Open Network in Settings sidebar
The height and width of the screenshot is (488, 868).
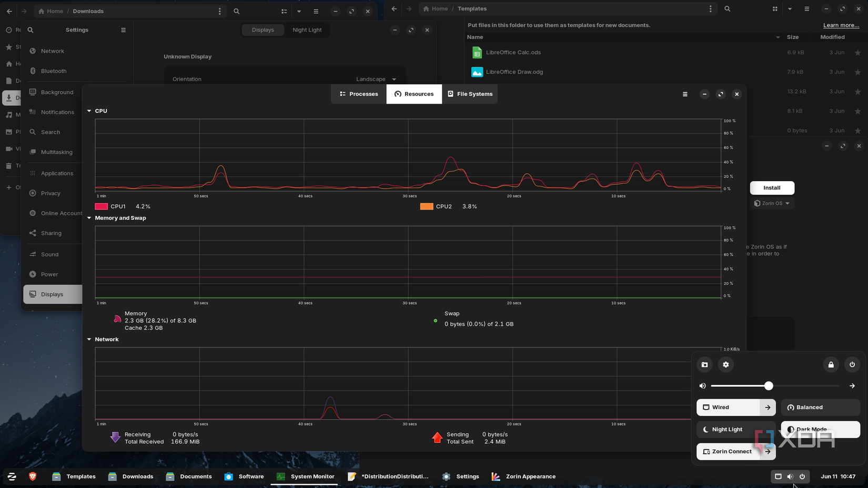click(53, 51)
